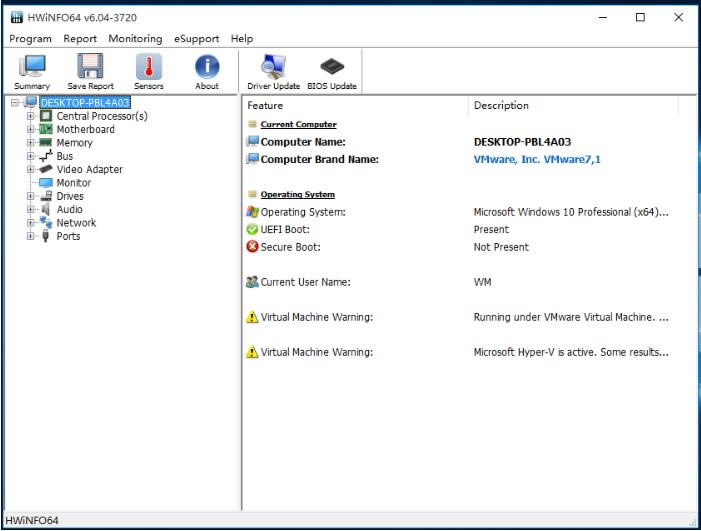Open the Report menu
The width and height of the screenshot is (701, 531).
pos(80,39)
